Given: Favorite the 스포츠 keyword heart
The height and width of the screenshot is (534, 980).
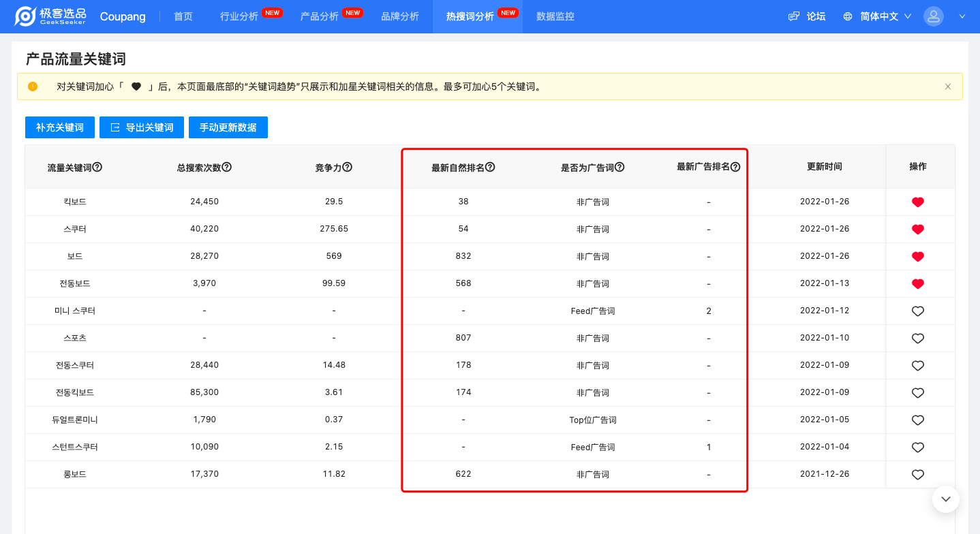Looking at the screenshot, I should pyautogui.click(x=918, y=339).
